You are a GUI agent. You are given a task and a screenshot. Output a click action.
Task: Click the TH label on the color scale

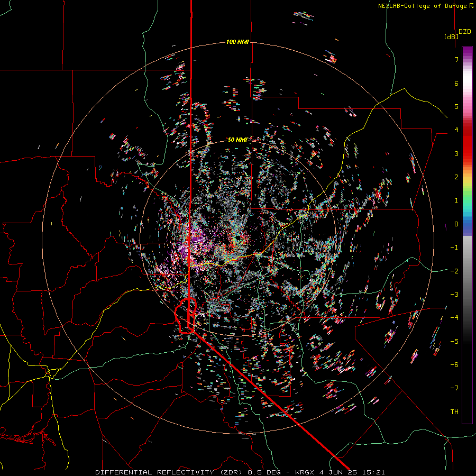[x=454, y=411]
